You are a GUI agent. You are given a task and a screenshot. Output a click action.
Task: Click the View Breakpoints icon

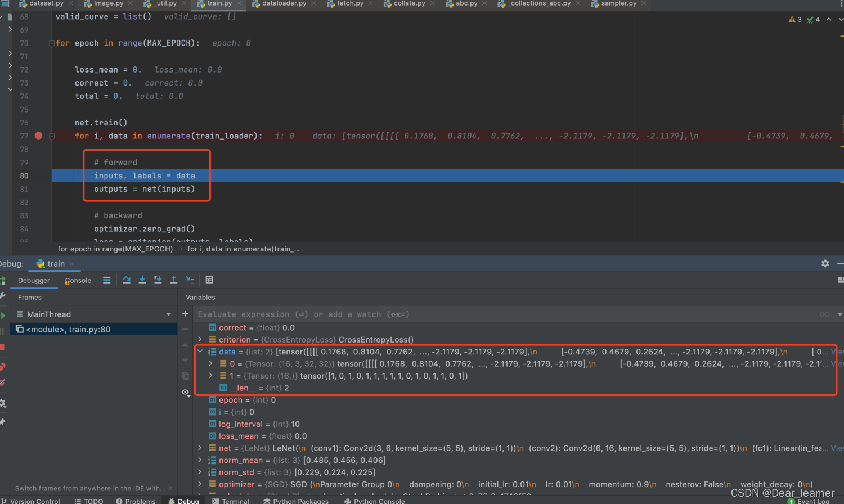[2, 367]
